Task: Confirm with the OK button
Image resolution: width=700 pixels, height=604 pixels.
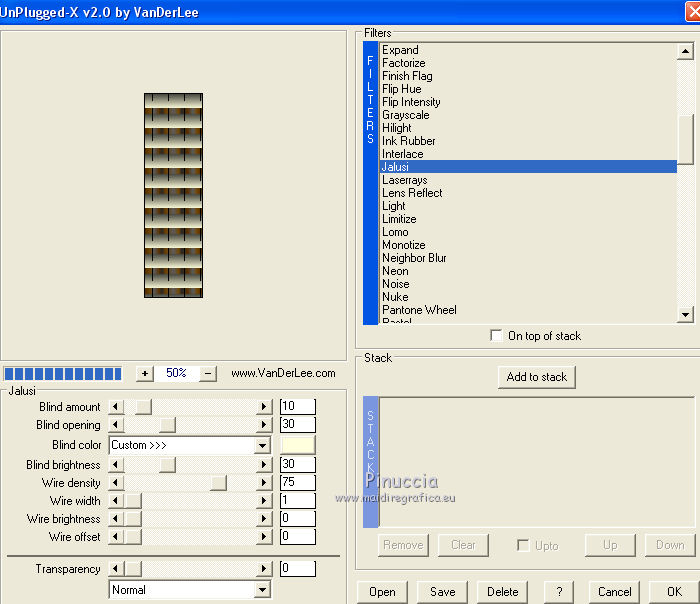Action: 674,592
